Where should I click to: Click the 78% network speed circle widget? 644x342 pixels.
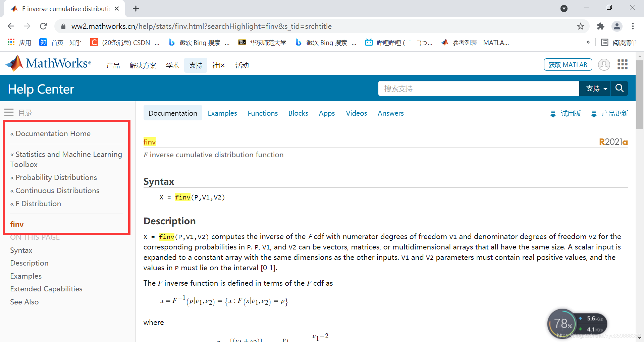(562, 323)
